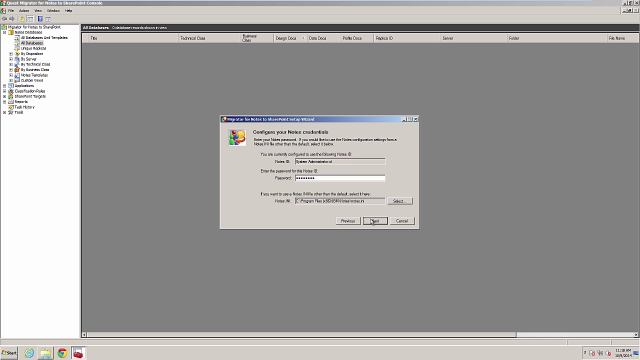The width and height of the screenshot is (640, 360).
Task: Expand the Applications node
Action: pos(4,86)
